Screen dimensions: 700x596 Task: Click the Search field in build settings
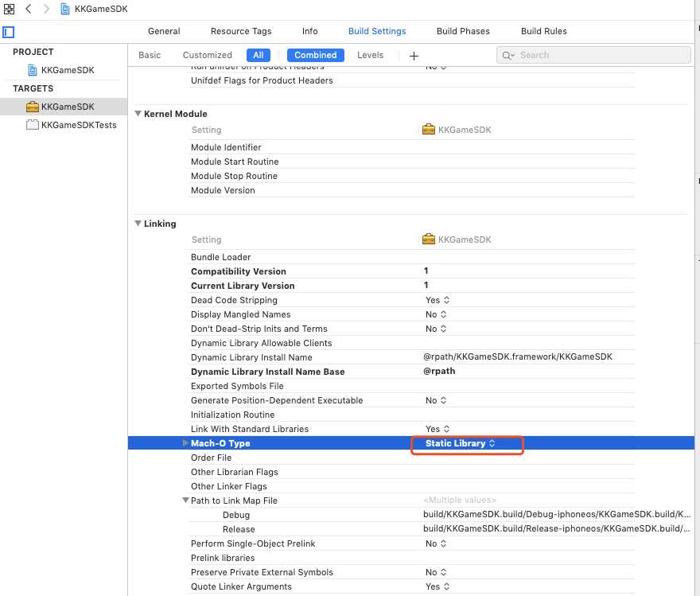[593, 56]
